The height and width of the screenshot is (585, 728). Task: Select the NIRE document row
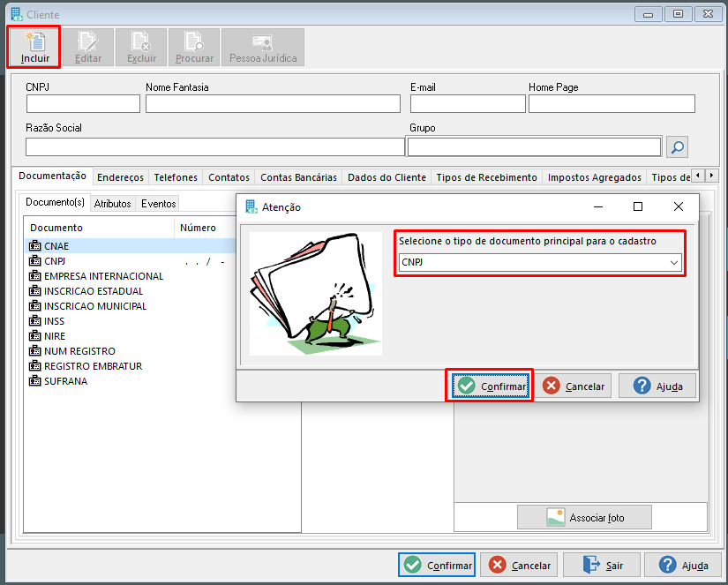[131, 336]
